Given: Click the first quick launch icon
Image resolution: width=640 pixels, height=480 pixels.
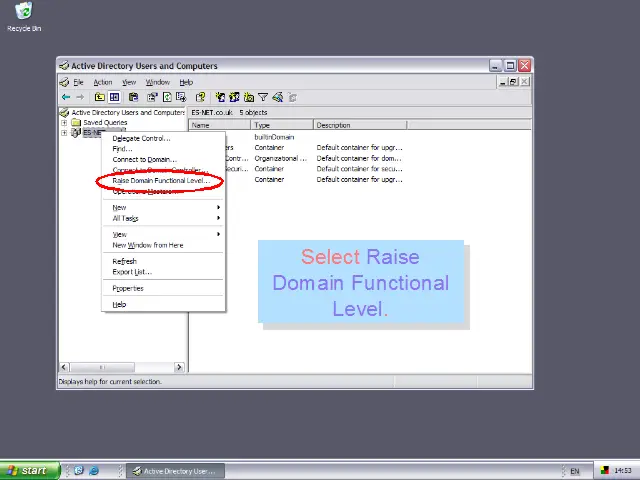Looking at the screenshot, I should pos(79,471).
